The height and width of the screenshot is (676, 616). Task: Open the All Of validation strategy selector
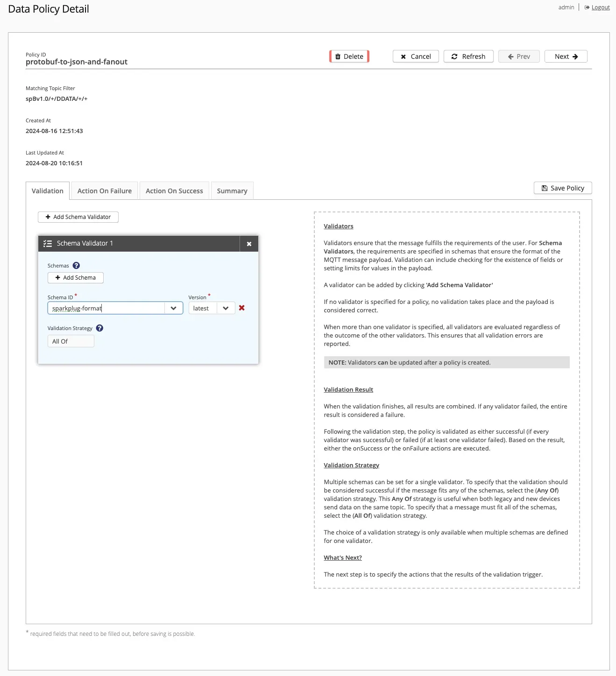(x=70, y=341)
